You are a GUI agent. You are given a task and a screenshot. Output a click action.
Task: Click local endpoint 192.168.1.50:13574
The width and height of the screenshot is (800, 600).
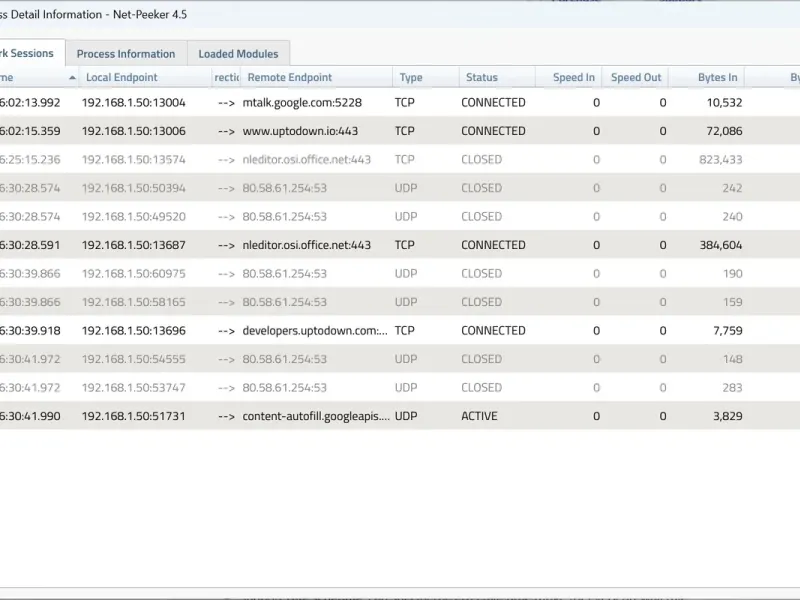pyautogui.click(x=134, y=160)
